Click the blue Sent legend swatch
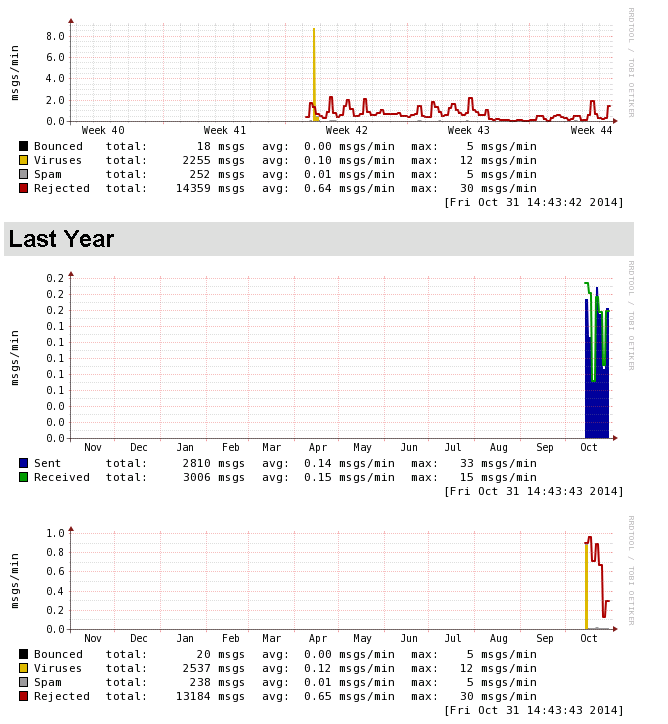This screenshot has height=724, width=668. (x=24, y=463)
